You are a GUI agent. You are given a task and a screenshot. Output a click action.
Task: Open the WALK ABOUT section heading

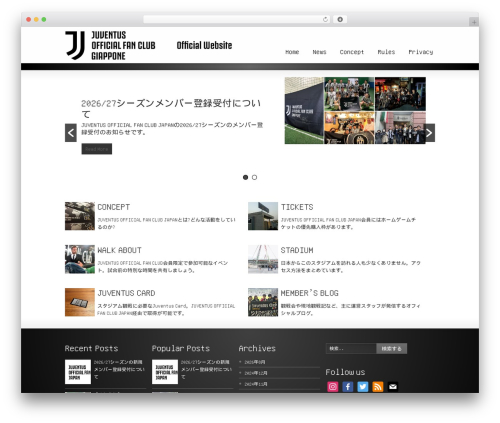click(x=119, y=250)
